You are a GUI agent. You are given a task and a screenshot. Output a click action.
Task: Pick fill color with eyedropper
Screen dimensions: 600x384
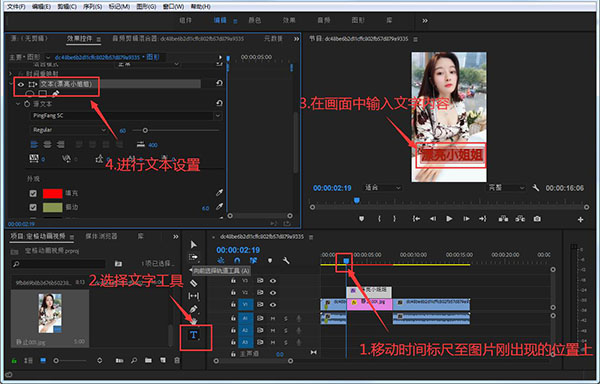tap(219, 193)
